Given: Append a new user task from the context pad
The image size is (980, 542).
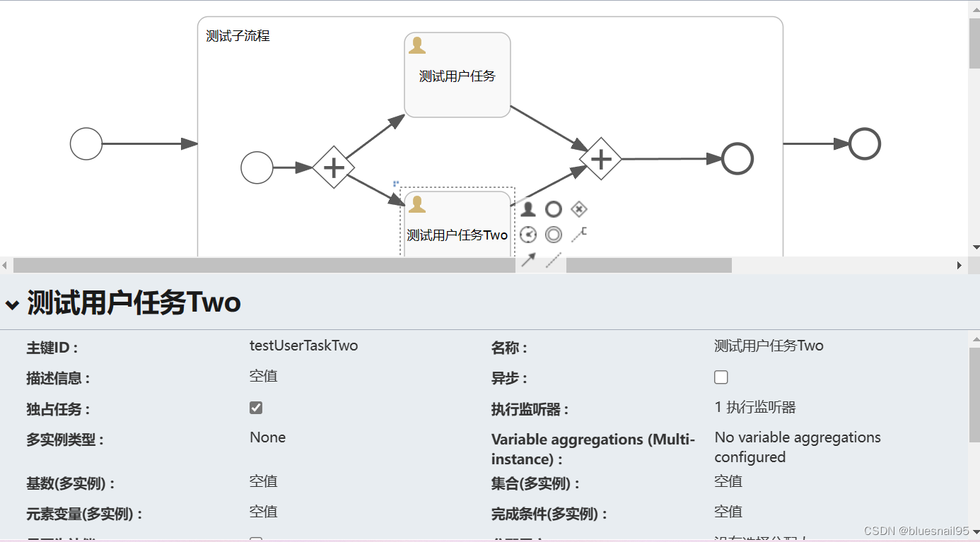Looking at the screenshot, I should coord(527,209).
